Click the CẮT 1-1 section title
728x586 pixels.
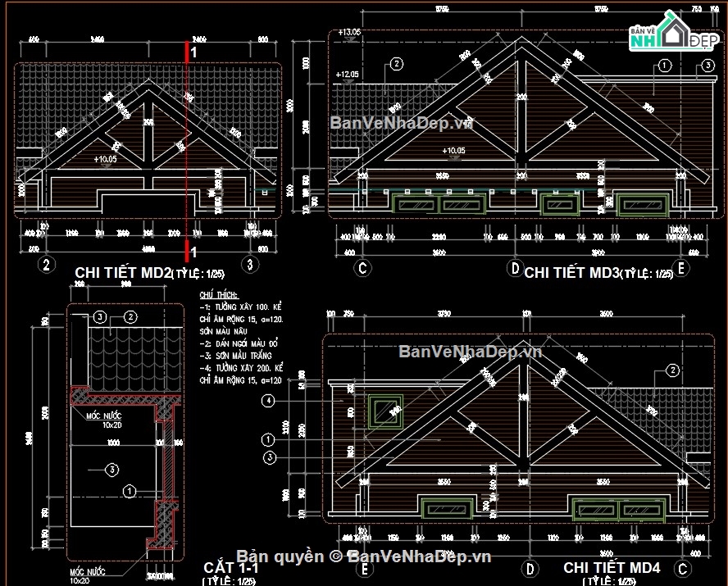tap(230, 567)
